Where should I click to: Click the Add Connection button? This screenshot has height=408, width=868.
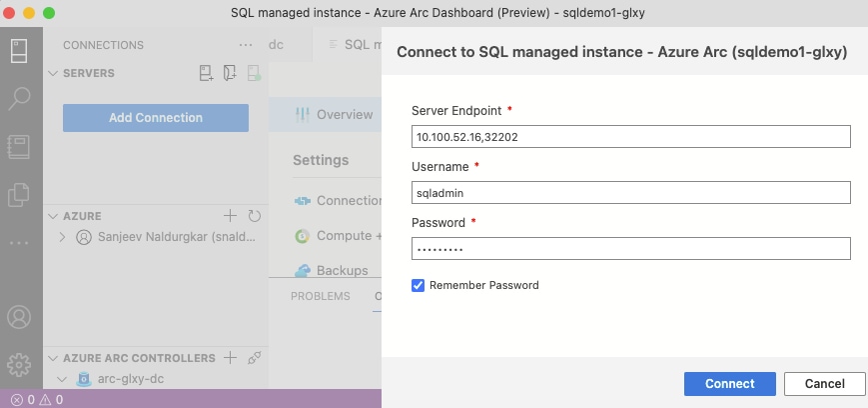156,118
